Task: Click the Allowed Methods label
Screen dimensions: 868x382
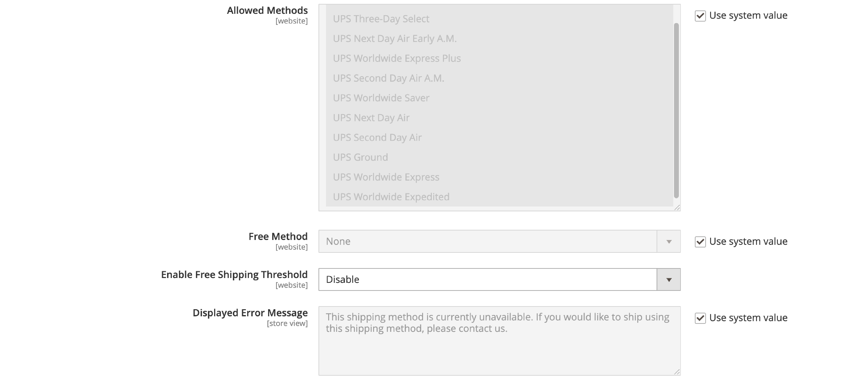Action: point(267,10)
